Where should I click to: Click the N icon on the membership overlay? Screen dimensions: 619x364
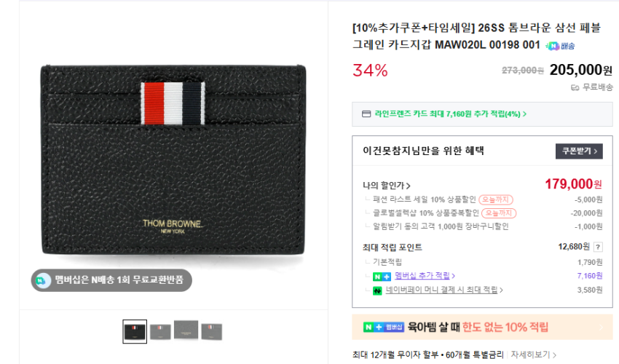(x=42, y=281)
